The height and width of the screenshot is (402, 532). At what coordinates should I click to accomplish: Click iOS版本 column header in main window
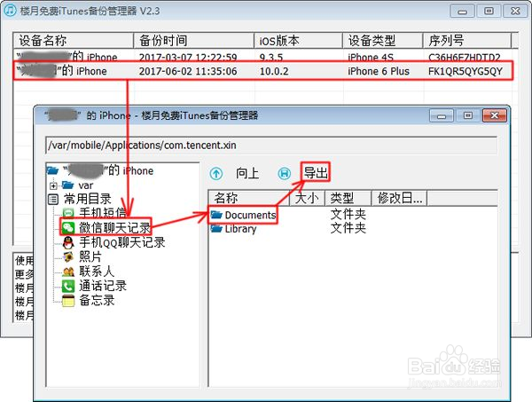coord(298,41)
